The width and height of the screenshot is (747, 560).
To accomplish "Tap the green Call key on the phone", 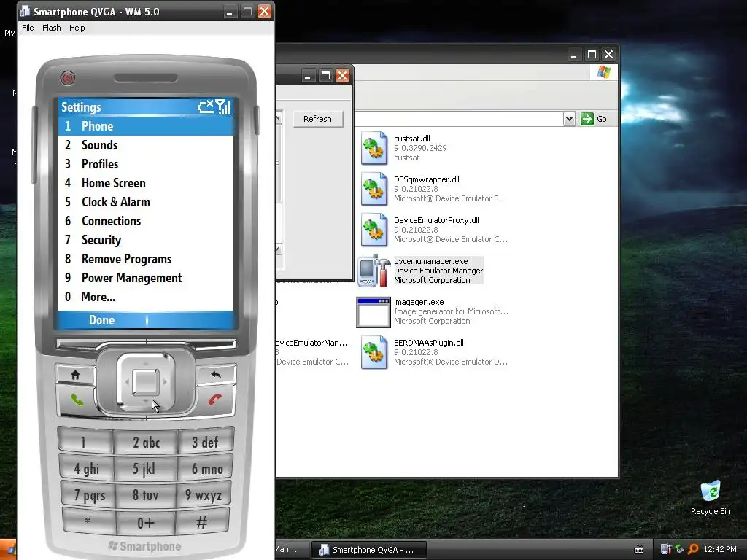I will coord(77,400).
